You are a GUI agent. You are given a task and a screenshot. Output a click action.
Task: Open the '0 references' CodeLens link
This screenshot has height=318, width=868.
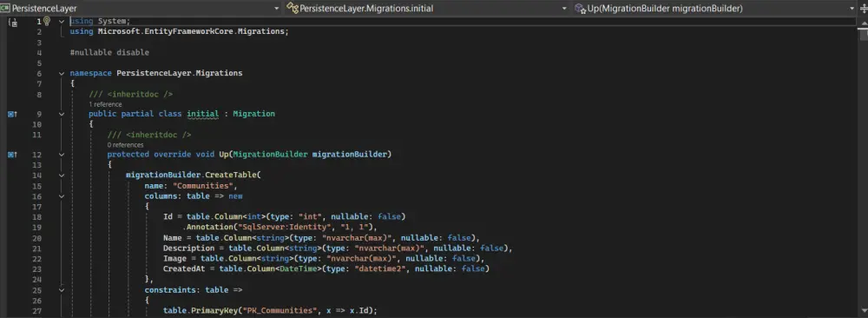125,145
